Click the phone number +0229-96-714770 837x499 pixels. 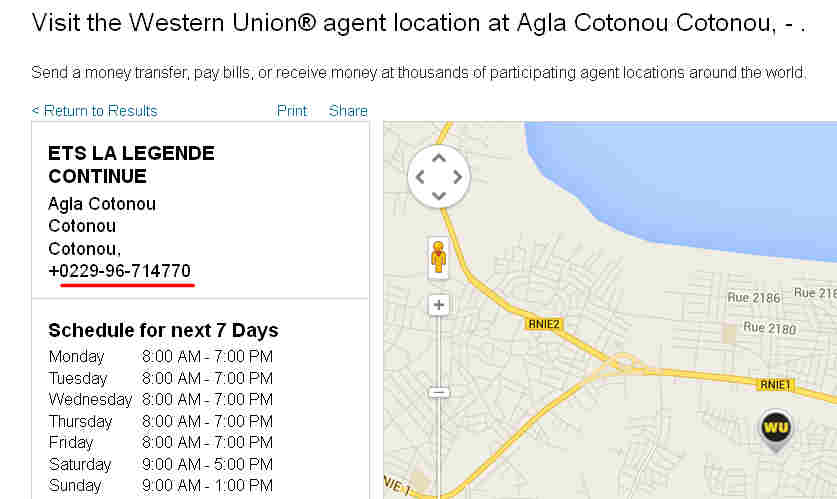point(119,271)
